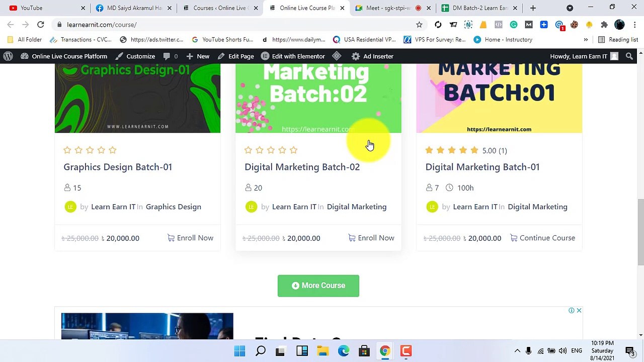Open Edit with Elementor
This screenshot has width=644, height=362.
pos(293,56)
